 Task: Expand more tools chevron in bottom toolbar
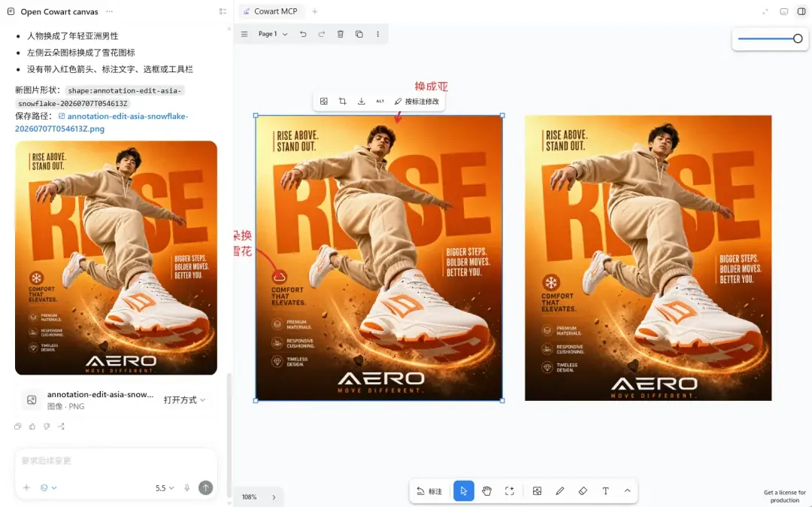pos(627,491)
